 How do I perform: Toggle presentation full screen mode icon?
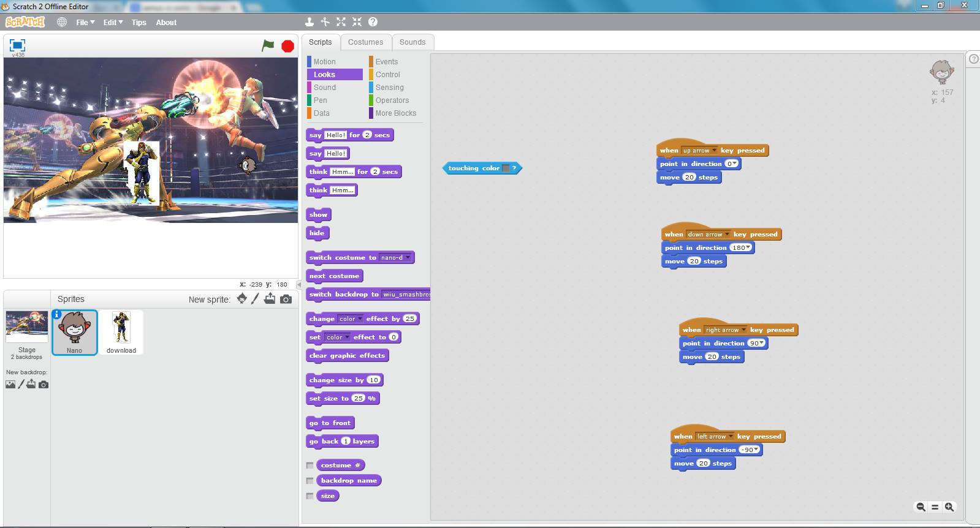(x=17, y=45)
